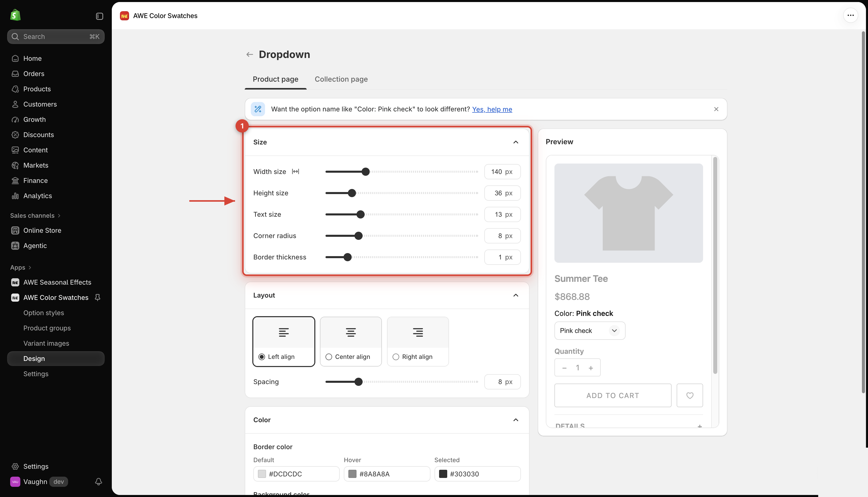This screenshot has height=497, width=868.
Task: Open the Pink check dropdown in preview
Action: click(590, 331)
